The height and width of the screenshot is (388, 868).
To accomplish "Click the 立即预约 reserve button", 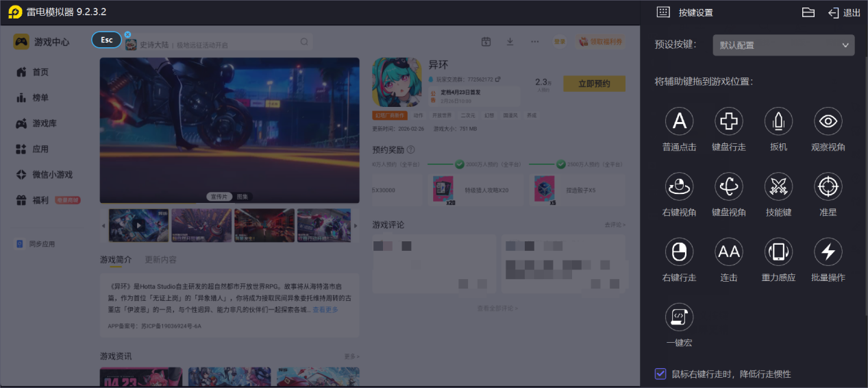I will click(x=594, y=84).
